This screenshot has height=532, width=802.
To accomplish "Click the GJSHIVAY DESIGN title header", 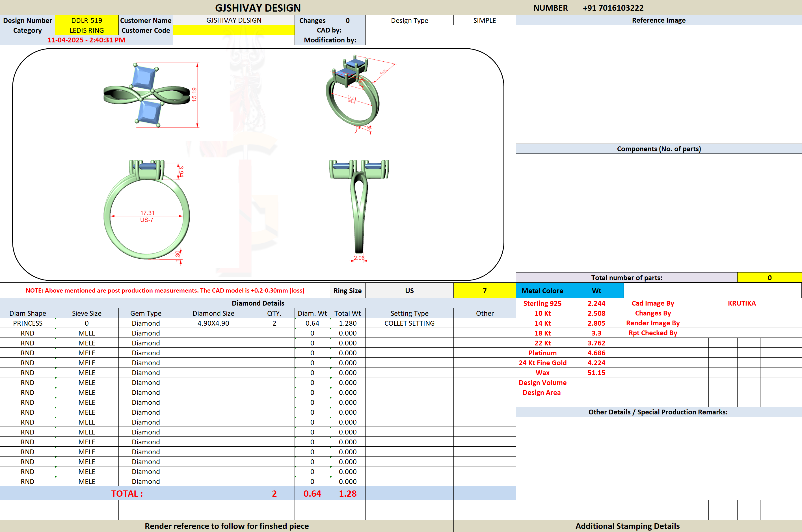I will tap(258, 8).
